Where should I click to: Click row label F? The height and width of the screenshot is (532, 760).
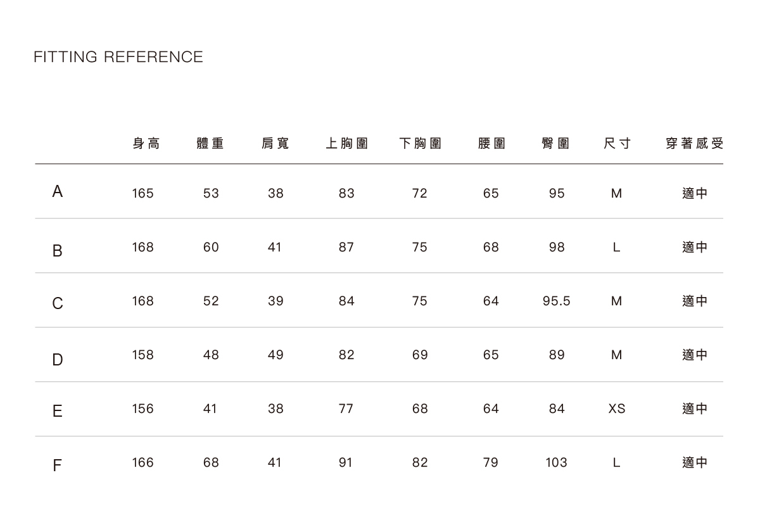point(58,467)
